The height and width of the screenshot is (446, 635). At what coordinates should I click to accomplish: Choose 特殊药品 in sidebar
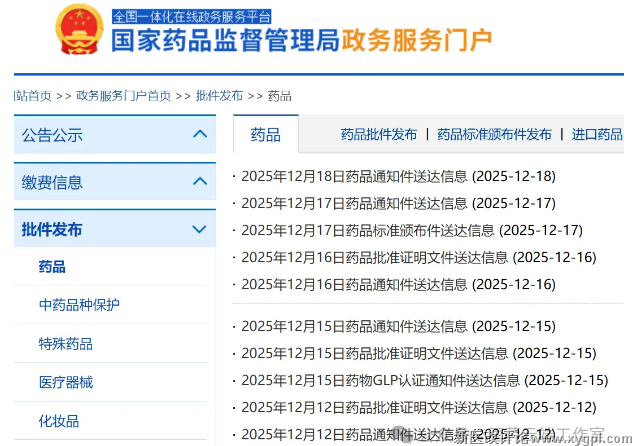pyautogui.click(x=66, y=343)
